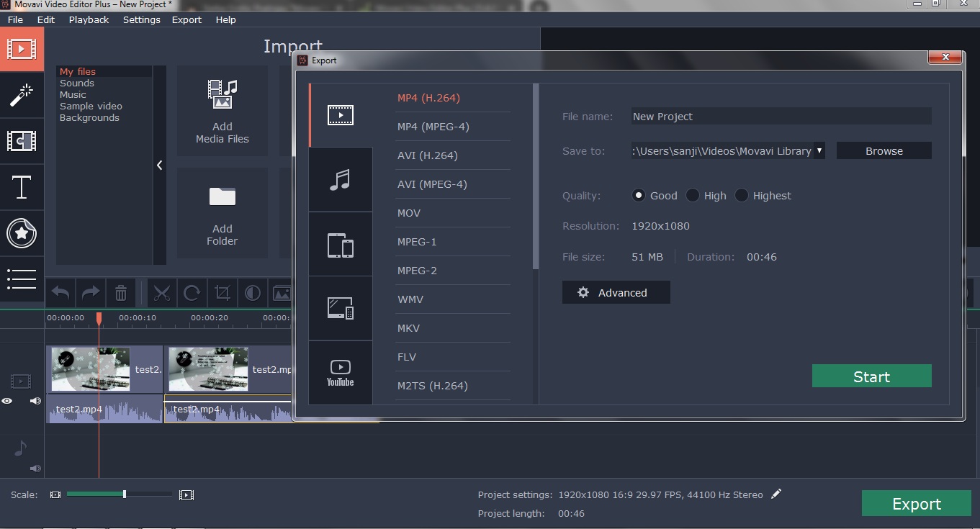
Task: Open the Color adjustments icon
Action: [x=252, y=293]
